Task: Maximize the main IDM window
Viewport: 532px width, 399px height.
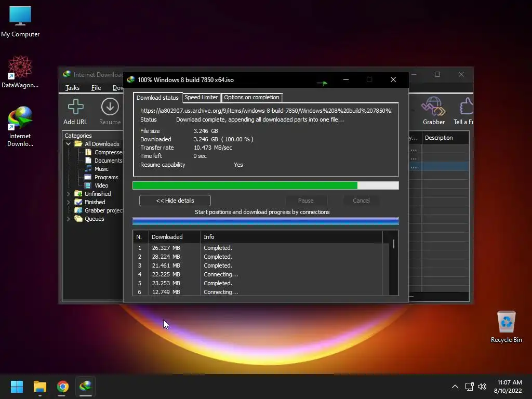Action: (x=437, y=74)
